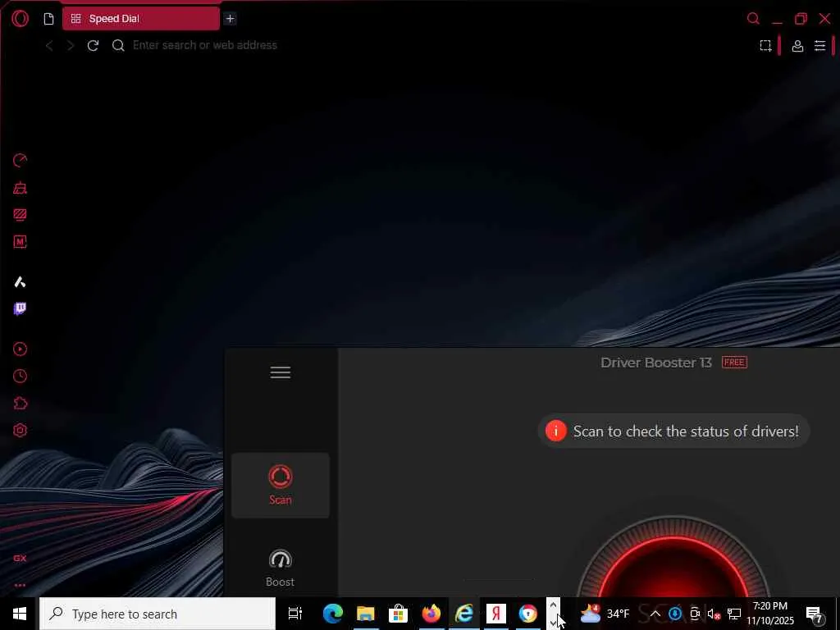840x630 pixels.
Task: Go back with the left arrow
Action: point(49,46)
